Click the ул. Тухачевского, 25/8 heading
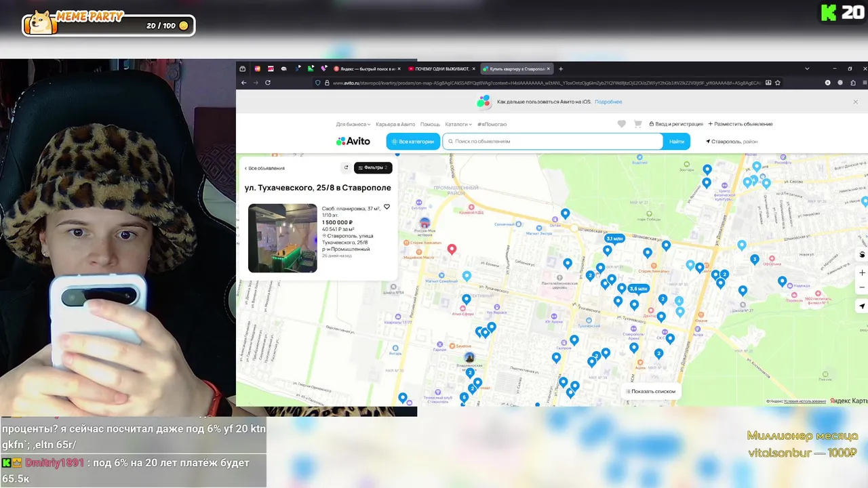 coord(318,188)
